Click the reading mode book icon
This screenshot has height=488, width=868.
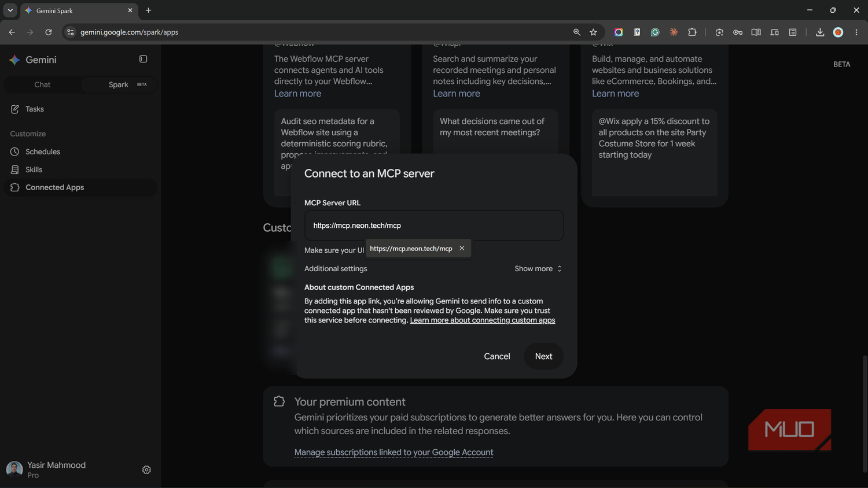pyautogui.click(x=756, y=32)
